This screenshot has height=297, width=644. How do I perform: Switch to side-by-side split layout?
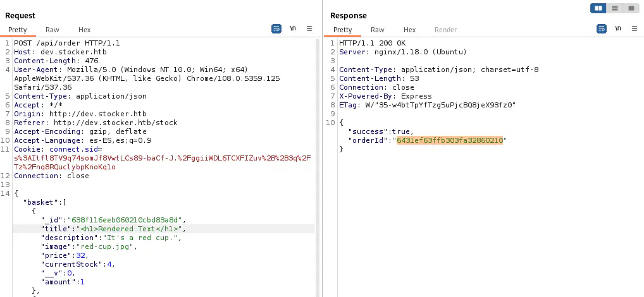pos(598,8)
